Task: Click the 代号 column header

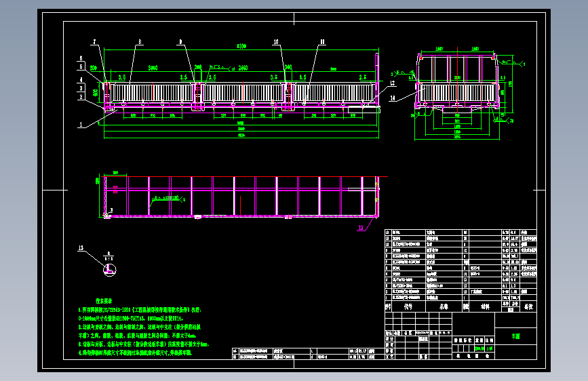Action: (x=408, y=306)
